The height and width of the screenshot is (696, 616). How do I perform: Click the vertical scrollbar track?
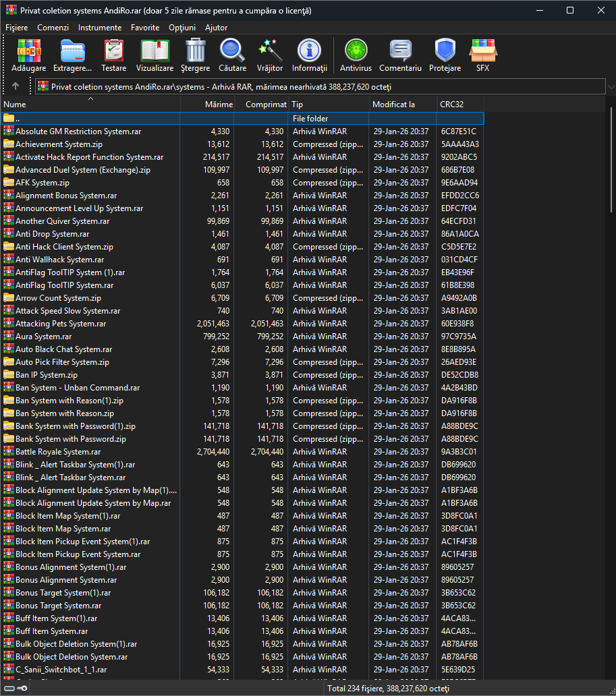pos(611,405)
